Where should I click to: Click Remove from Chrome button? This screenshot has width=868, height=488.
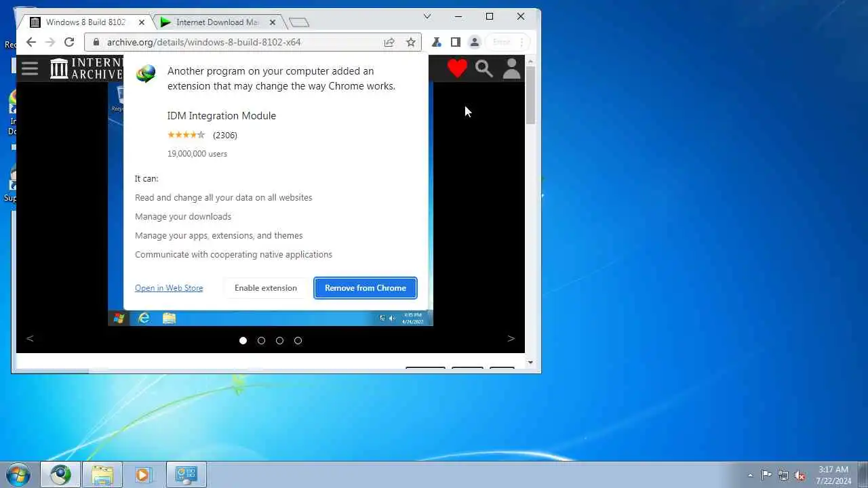(366, 288)
